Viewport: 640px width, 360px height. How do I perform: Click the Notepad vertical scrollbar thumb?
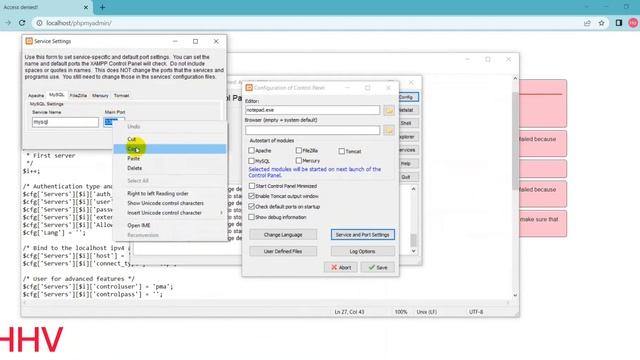point(515,141)
